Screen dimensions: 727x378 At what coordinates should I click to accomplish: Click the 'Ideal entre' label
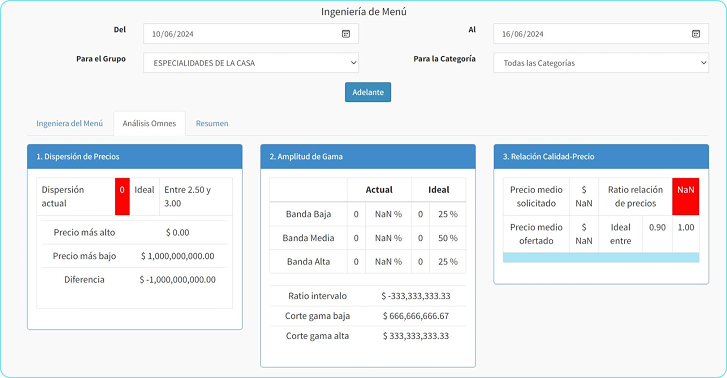pyautogui.click(x=620, y=234)
